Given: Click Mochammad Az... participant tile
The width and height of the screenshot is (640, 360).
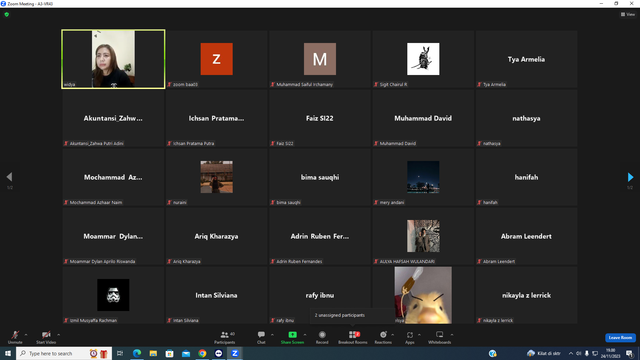Looking at the screenshot, I should 113,177.
